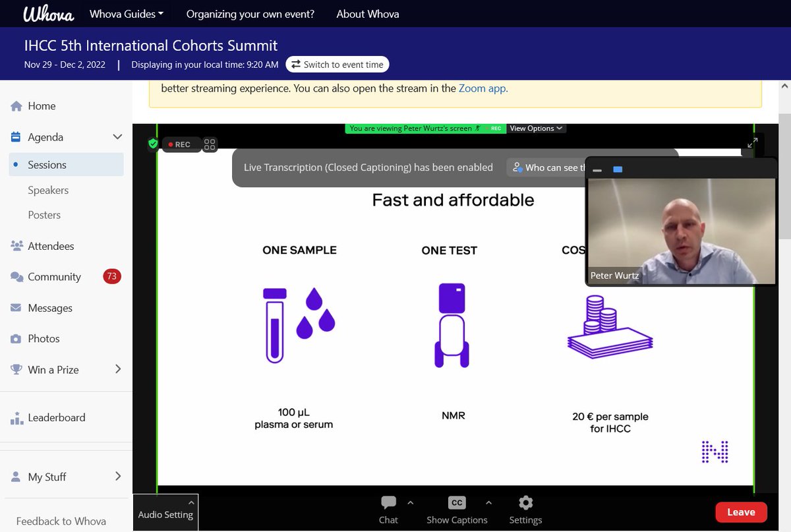This screenshot has height=532, width=791.
Task: Click the Community chat bubbles icon
Action: pyautogui.click(x=16, y=277)
